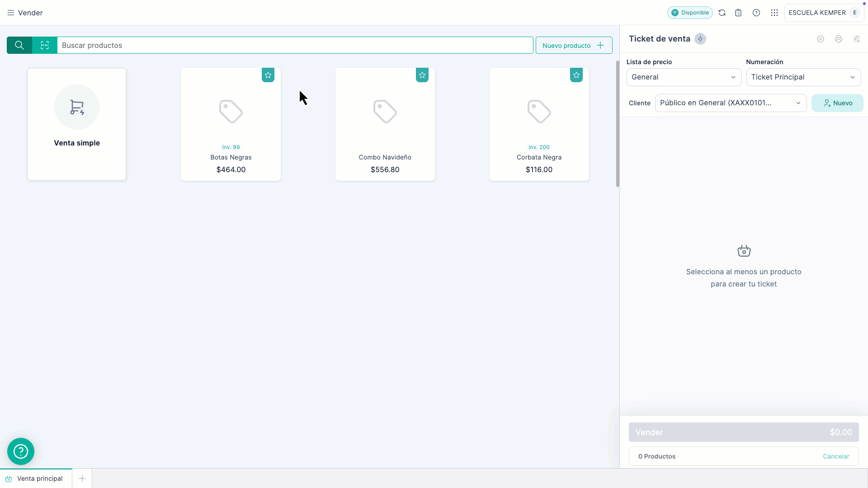Viewport: 868px width, 488px height.
Task: Open the apps grid icon
Action: pos(774,13)
